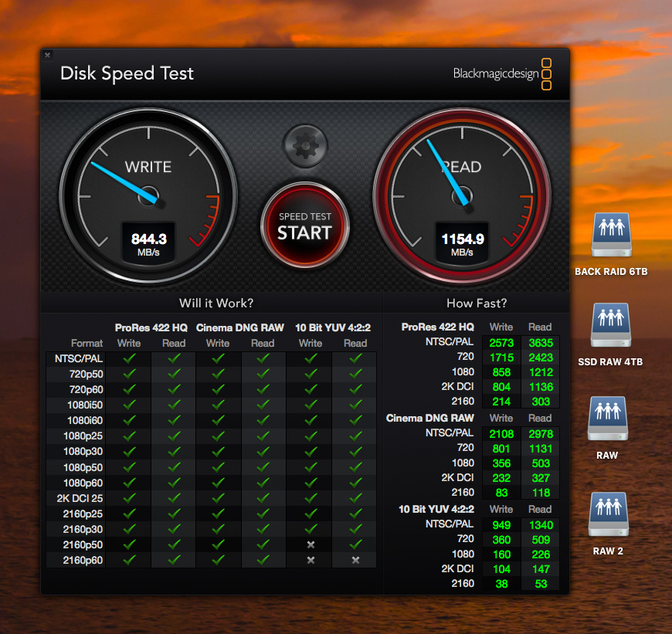Click ProRes 422 HQ write checkmark for NTSC/PAL
Screen dimensions: 672x634
click(x=129, y=358)
